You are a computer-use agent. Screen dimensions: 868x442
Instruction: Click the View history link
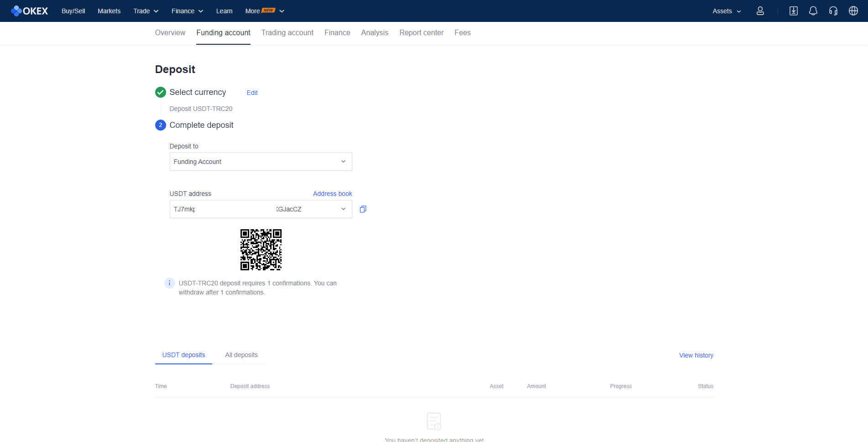(x=696, y=355)
